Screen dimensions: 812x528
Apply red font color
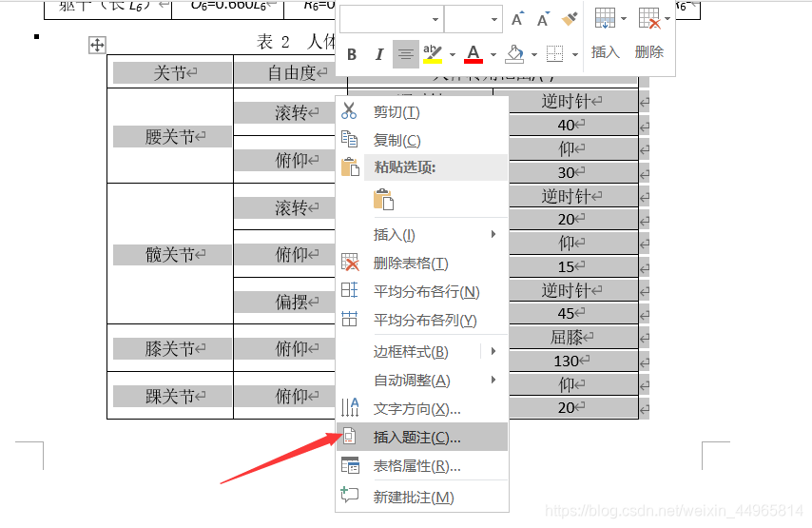(x=474, y=54)
